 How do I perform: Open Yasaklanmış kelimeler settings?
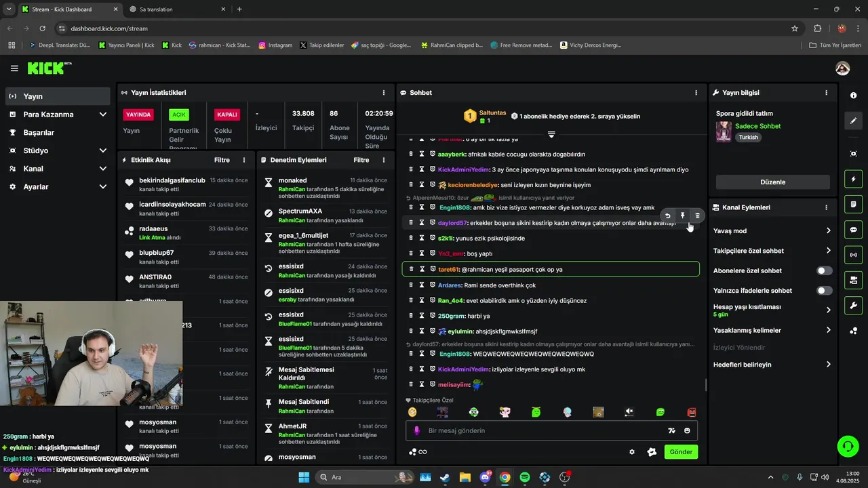[x=772, y=330]
